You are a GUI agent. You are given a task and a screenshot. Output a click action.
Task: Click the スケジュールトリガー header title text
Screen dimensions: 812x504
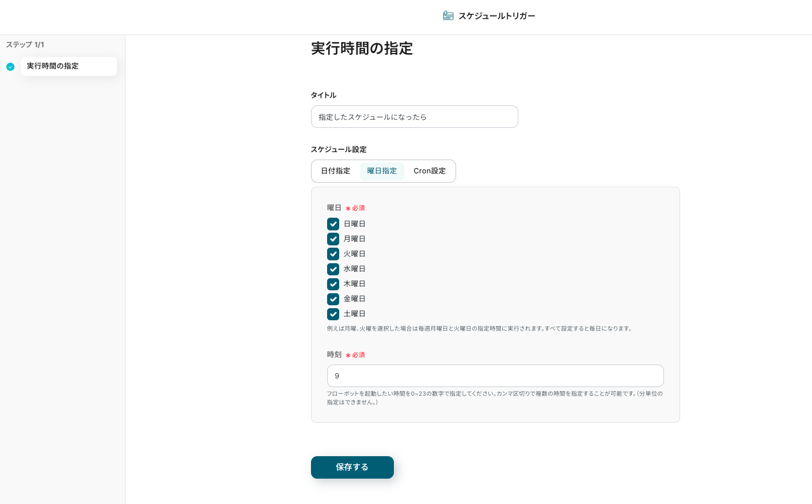(x=496, y=16)
